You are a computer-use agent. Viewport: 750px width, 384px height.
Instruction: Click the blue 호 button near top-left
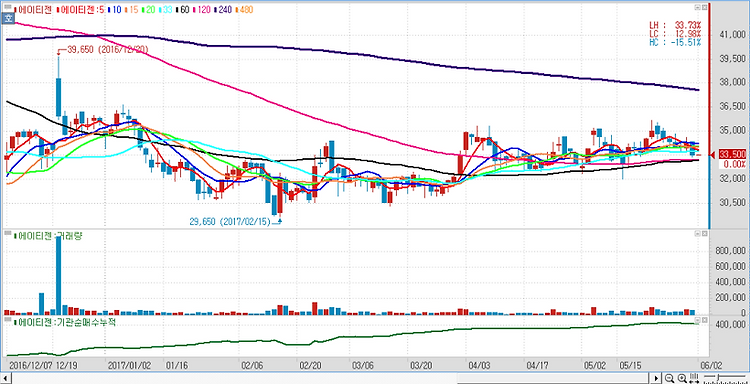click(x=8, y=18)
